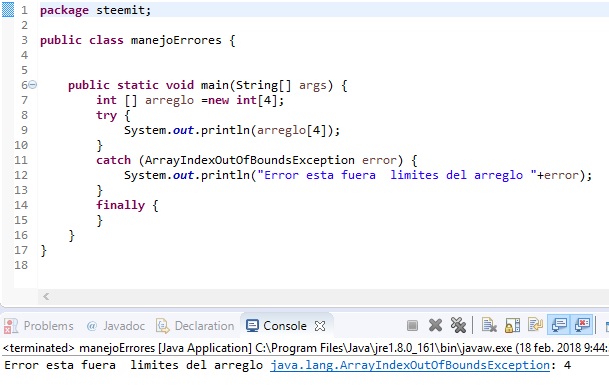Viewport: 609px width, 388px height.
Task: Click the marker in line 1 ruler
Action: point(8,9)
